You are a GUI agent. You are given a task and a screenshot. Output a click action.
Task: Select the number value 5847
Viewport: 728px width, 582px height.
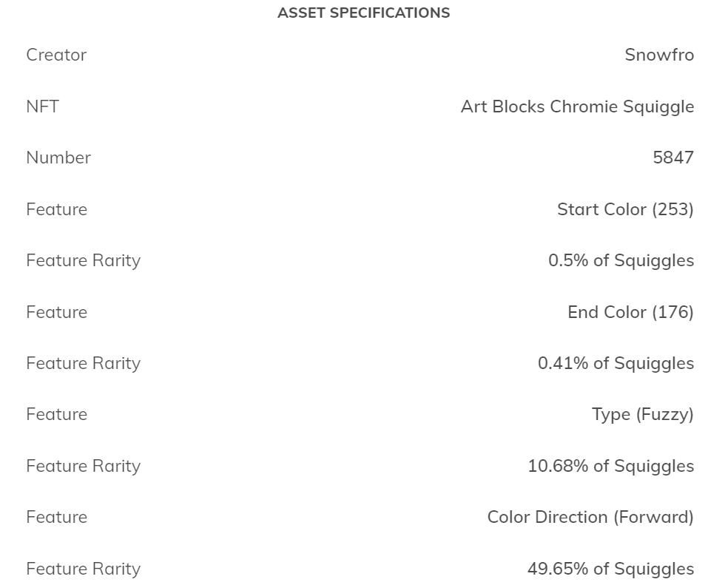[x=673, y=158]
